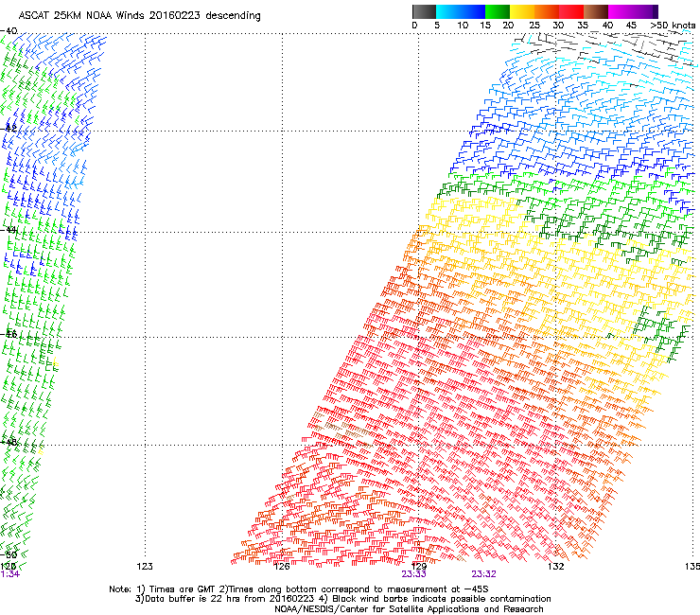Click the '25' label under the color bar
The width and height of the screenshot is (700, 615).
point(534,26)
